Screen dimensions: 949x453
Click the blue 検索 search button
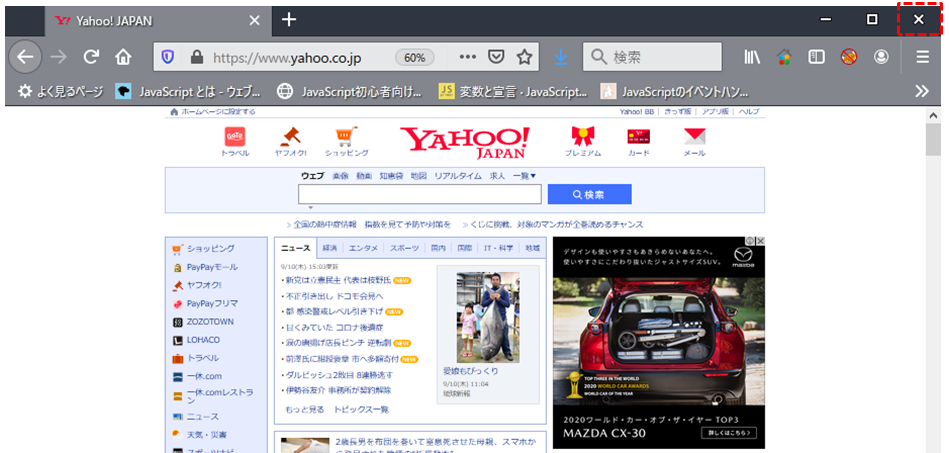[x=589, y=194]
